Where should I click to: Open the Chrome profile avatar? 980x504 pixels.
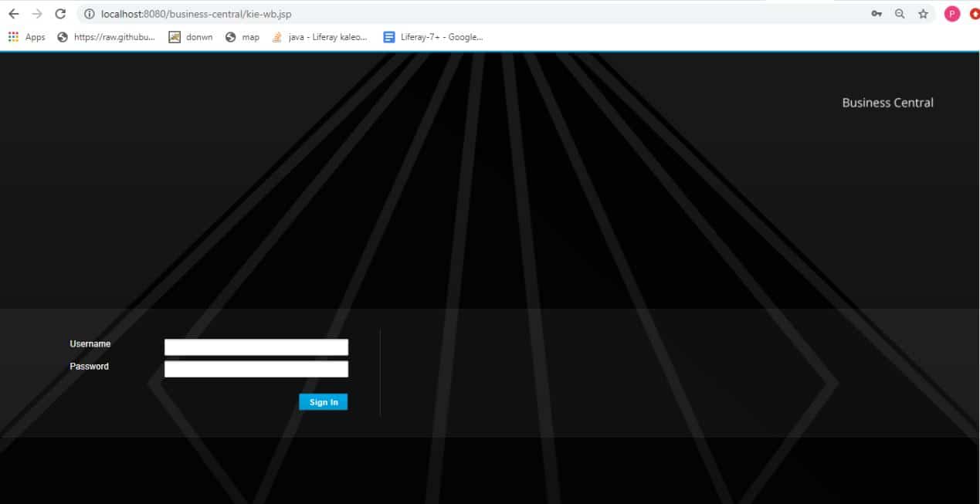coord(952,14)
